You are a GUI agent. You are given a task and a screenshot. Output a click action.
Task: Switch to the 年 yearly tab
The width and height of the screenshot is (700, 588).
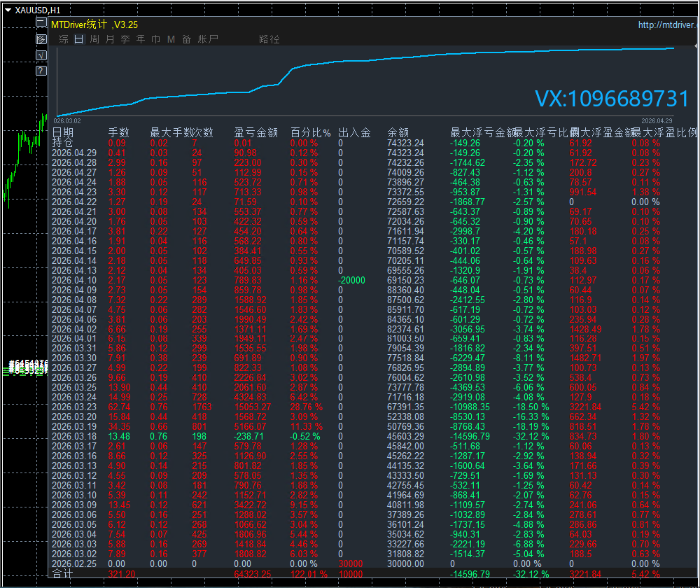point(141,39)
